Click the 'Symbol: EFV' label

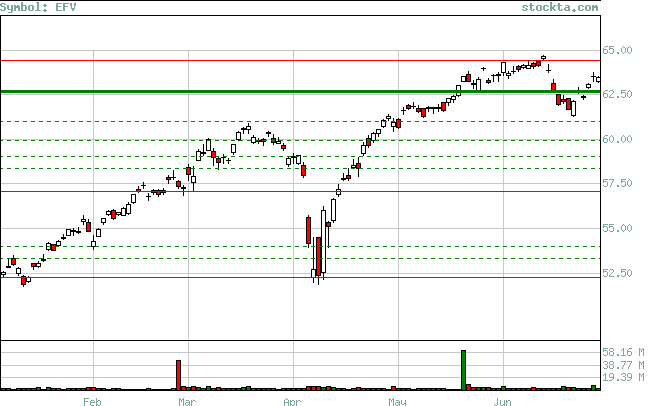[x=38, y=7]
